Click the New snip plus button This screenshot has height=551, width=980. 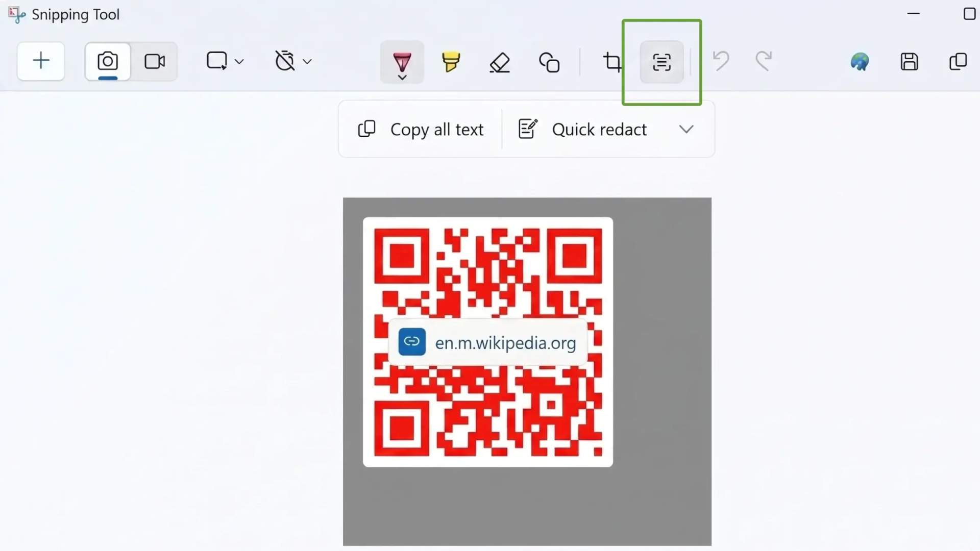(x=41, y=61)
